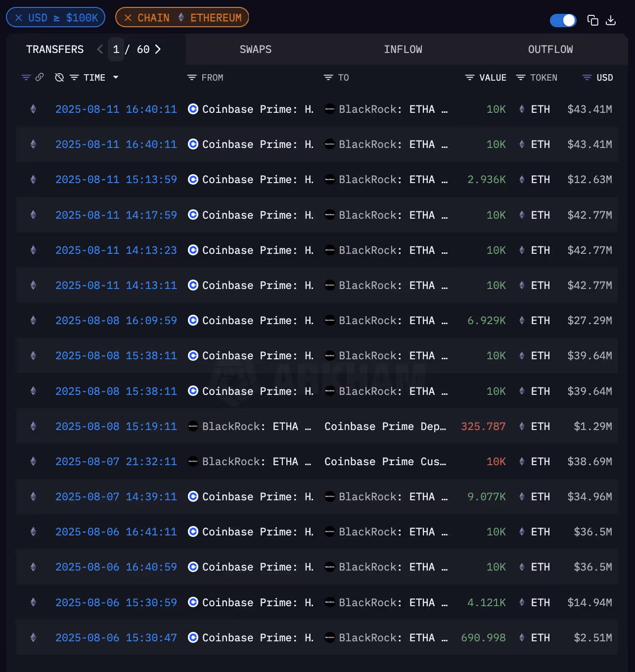This screenshot has height=672, width=635.
Task: Open transaction dated 2025-08-11 14:13:23
Action: tap(116, 250)
